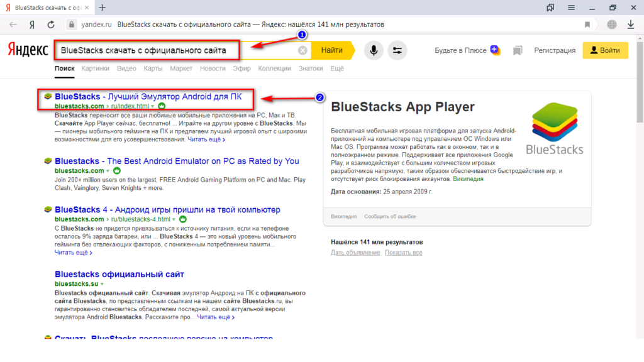Click bluestacks.su green URL
The height and width of the screenshot is (362, 644).
pos(76,284)
